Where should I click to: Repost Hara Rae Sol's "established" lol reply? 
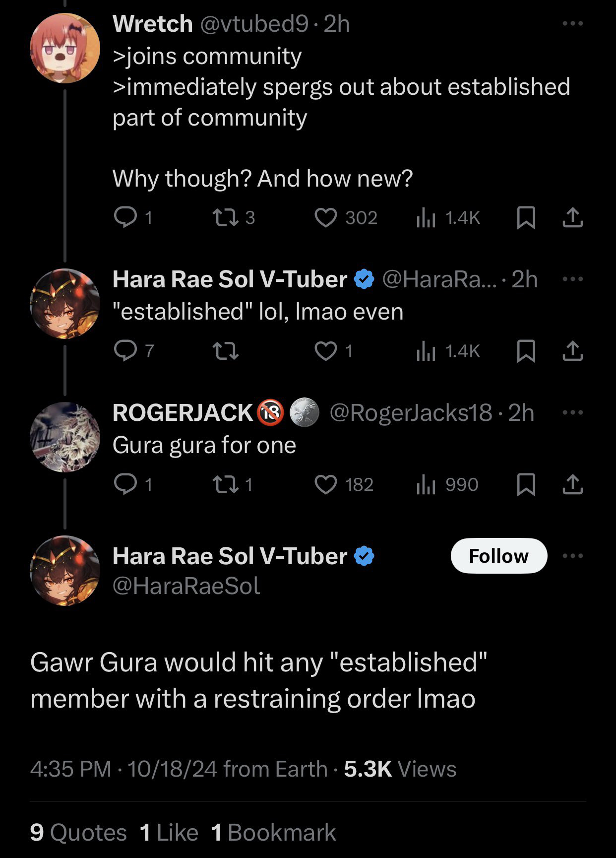pos(226,351)
